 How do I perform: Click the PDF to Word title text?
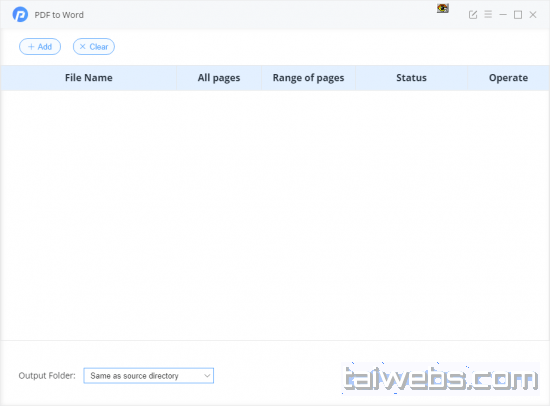(59, 15)
